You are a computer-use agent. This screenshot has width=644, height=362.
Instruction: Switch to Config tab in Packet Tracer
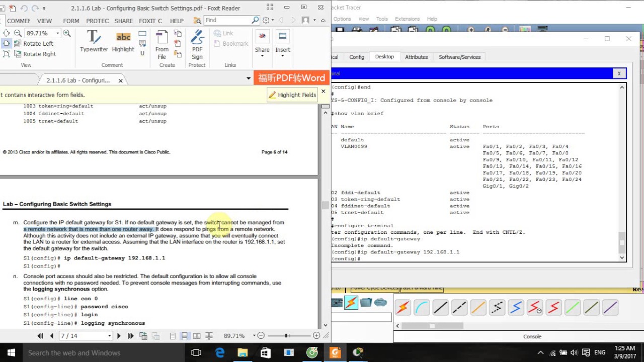(357, 57)
